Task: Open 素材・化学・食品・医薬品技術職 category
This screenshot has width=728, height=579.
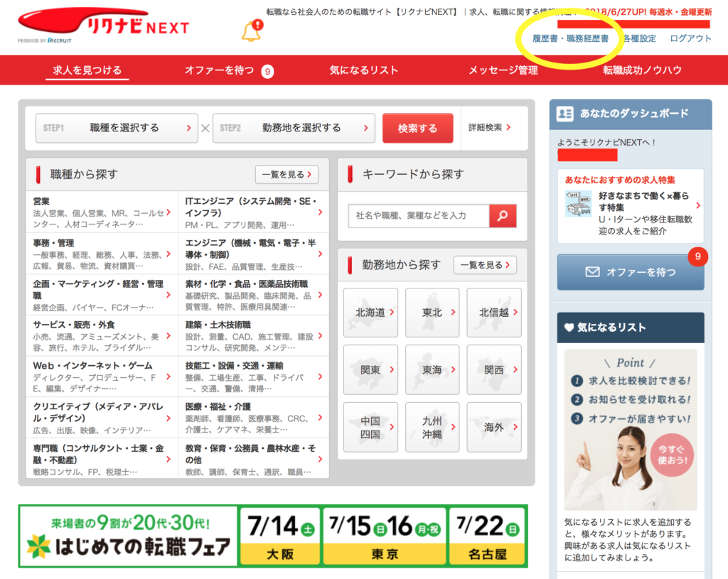Action: pos(254,295)
